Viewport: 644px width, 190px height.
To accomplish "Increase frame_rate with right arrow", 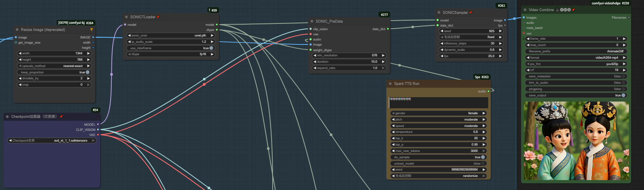I will (x=624, y=39).
